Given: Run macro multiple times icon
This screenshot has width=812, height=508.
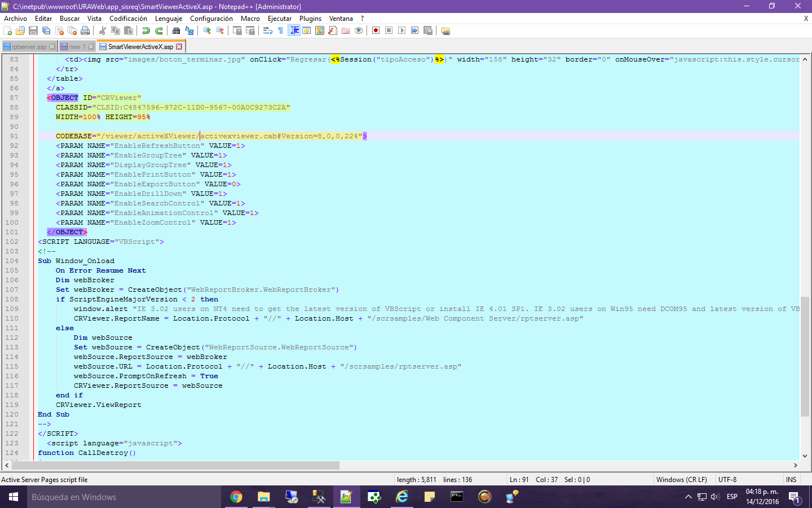Looking at the screenshot, I should [415, 30].
